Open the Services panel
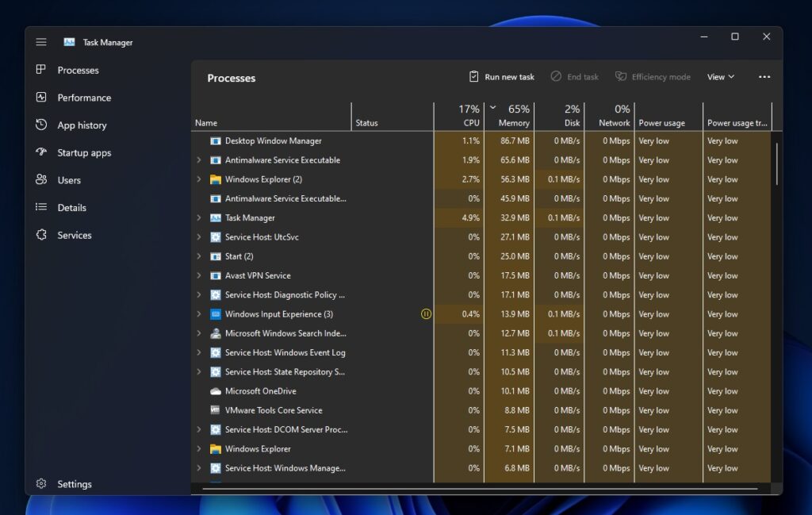 [74, 235]
